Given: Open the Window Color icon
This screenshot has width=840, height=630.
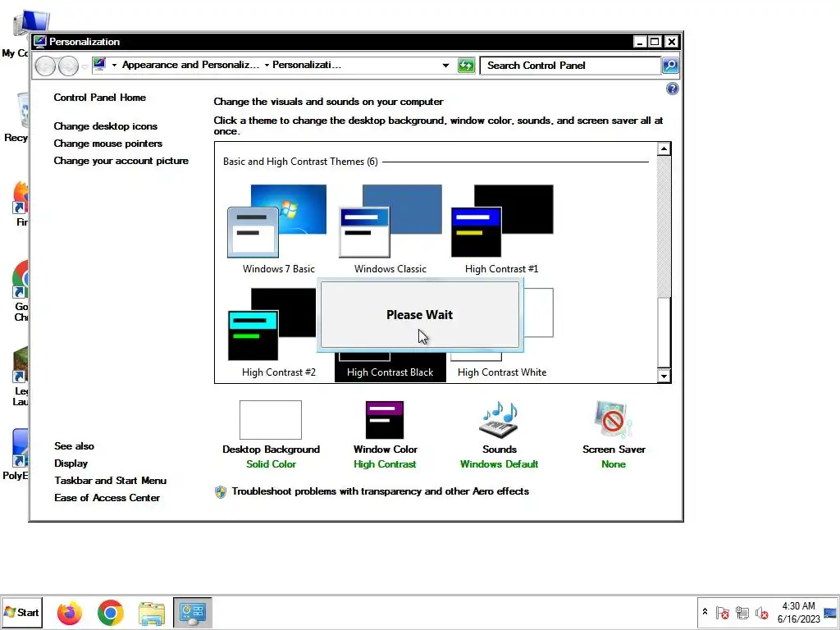Looking at the screenshot, I should pyautogui.click(x=385, y=419).
